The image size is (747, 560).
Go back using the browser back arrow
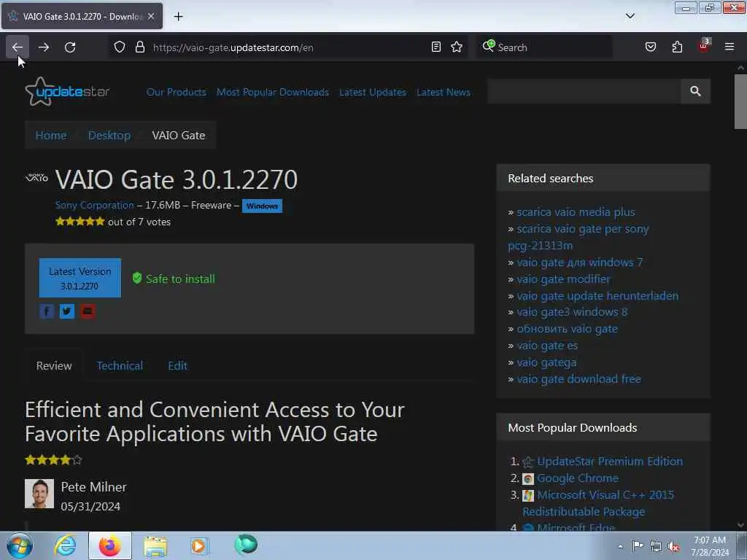pos(18,47)
